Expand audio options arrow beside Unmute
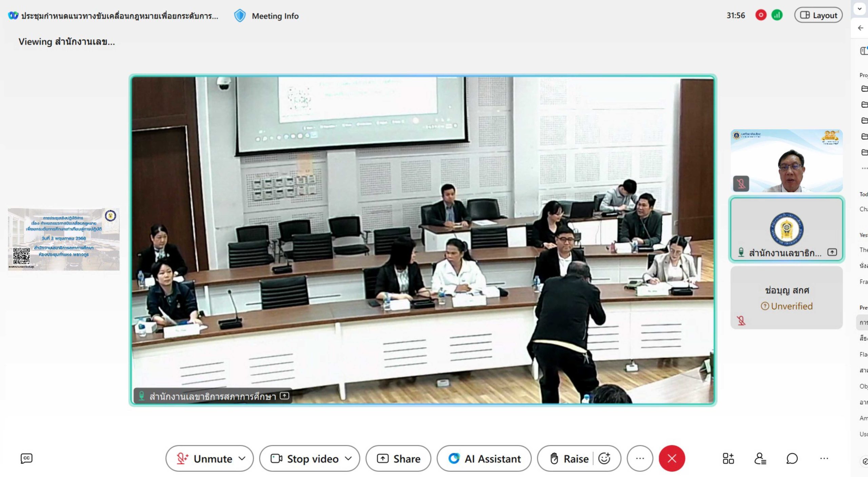This screenshot has height=477, width=868. 242,458
